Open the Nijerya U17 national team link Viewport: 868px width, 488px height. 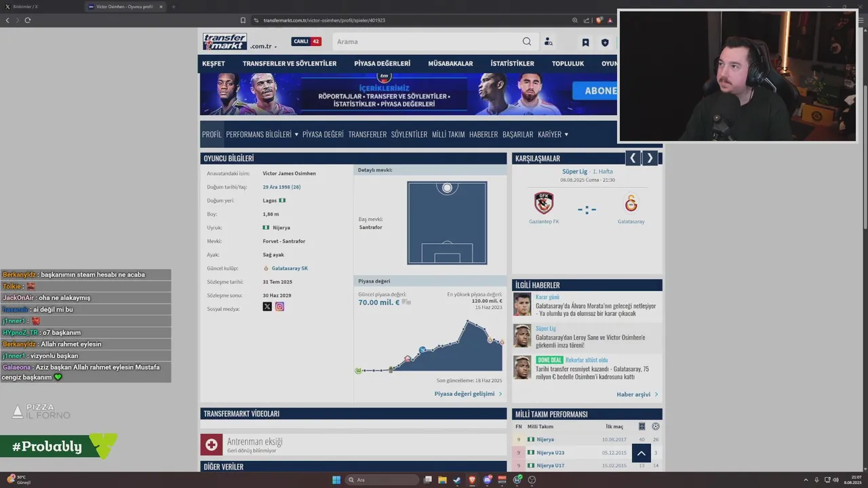(550, 466)
